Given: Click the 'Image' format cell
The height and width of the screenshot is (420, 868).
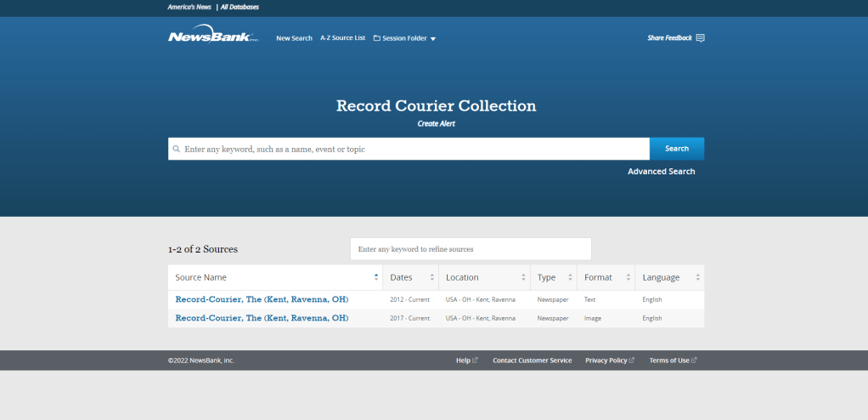Looking at the screenshot, I should 592,319.
